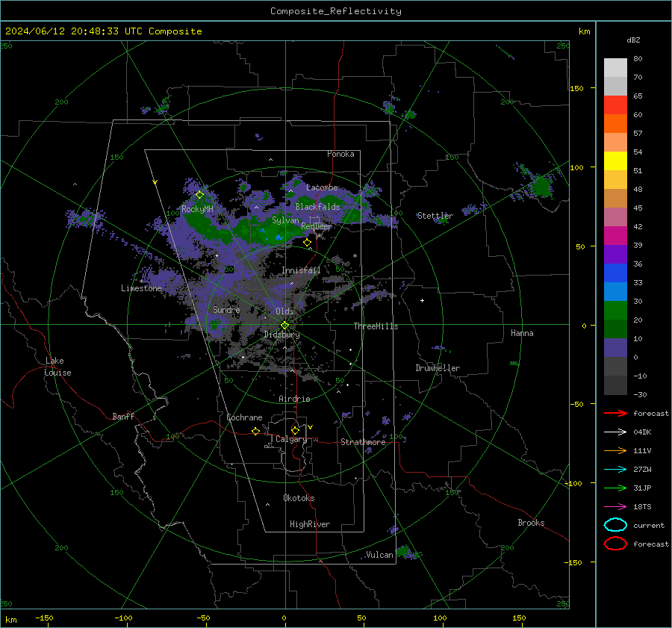
Task: Click the yellow diamond marker below Cochrane
Action: [x=256, y=431]
